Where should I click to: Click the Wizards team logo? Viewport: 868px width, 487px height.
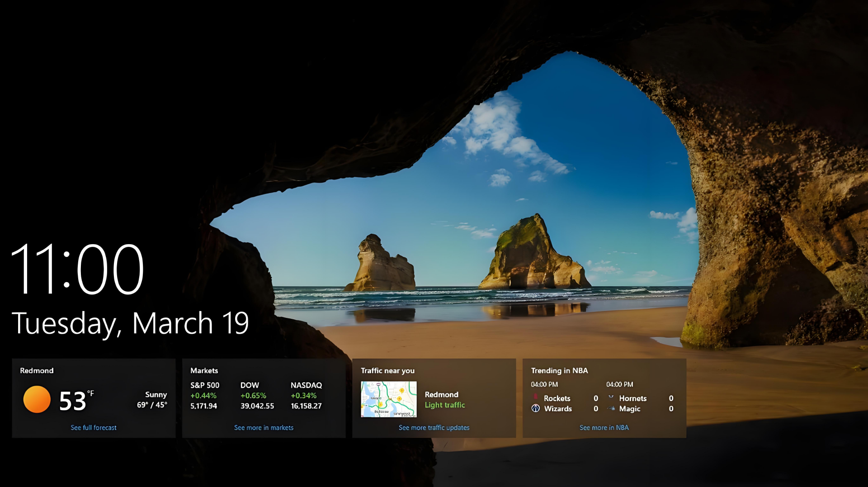coord(536,408)
